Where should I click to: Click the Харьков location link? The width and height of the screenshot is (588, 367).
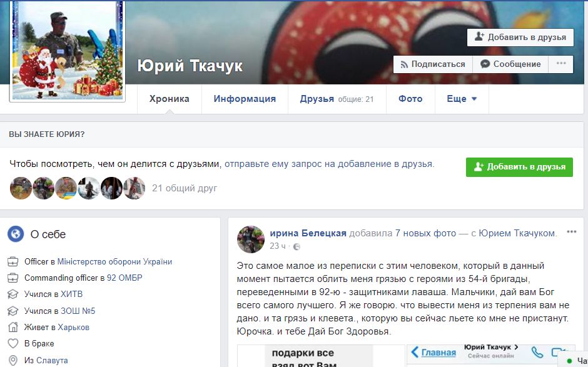(73, 327)
